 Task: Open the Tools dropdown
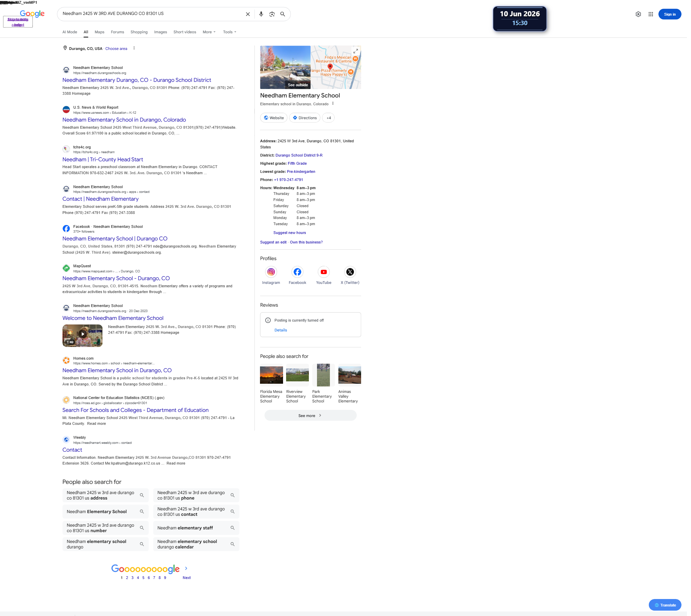point(230,32)
